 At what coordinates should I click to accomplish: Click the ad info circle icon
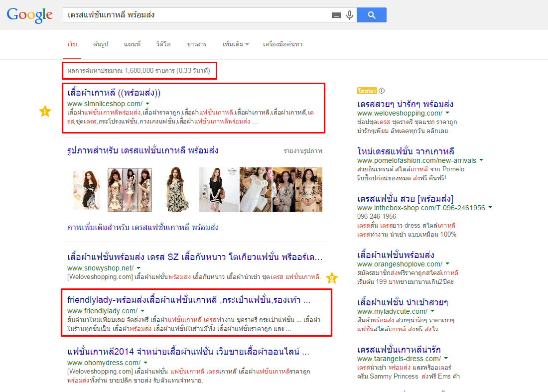(x=382, y=91)
